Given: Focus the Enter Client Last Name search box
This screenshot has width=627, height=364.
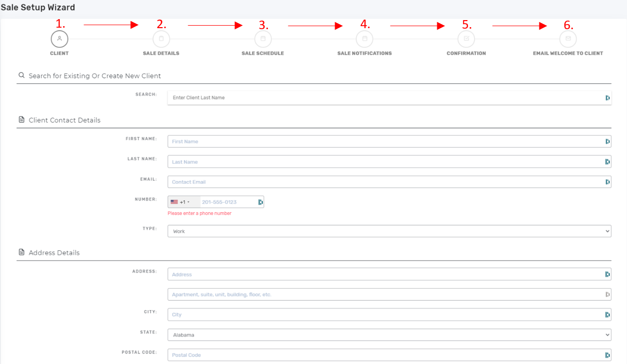Looking at the screenshot, I should pos(389,98).
